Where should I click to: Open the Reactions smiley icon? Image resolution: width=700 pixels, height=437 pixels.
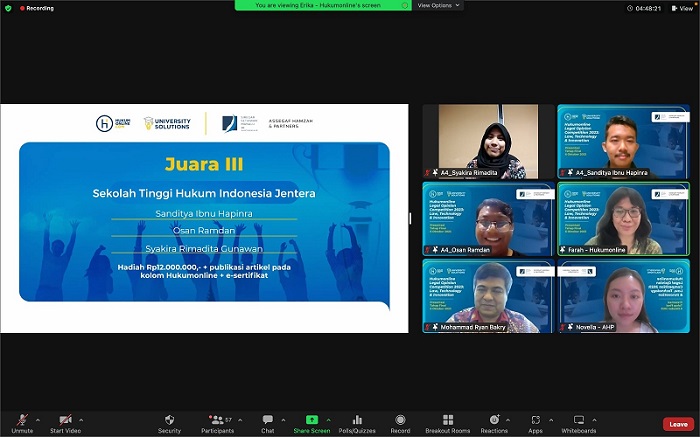(x=494, y=420)
